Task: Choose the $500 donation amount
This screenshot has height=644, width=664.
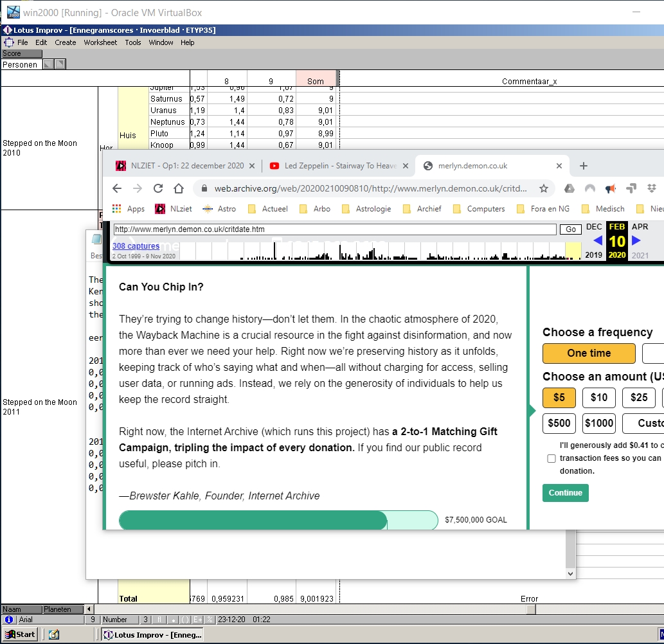Action: click(559, 424)
